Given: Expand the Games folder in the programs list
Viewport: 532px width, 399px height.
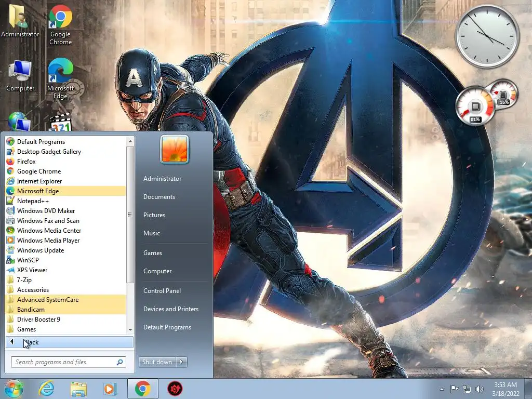Looking at the screenshot, I should 65,328.
